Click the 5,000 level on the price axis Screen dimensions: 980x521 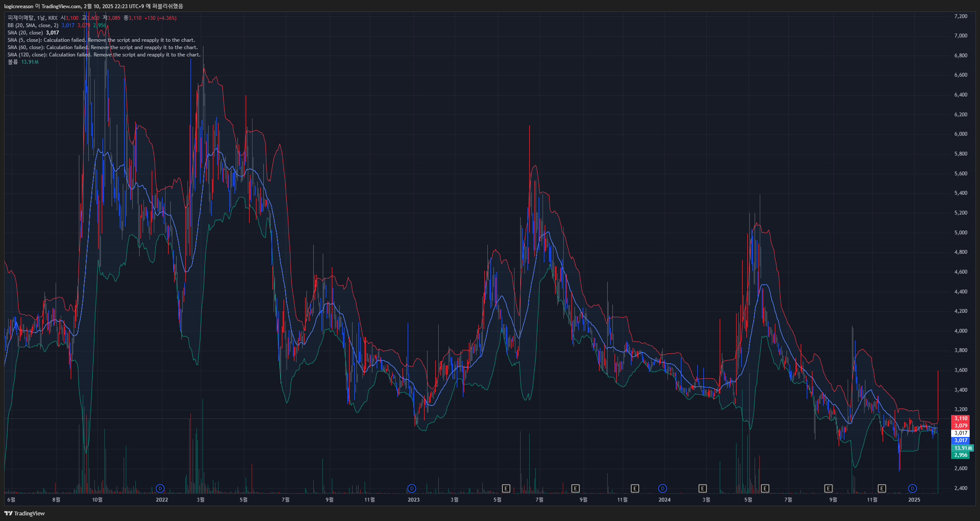click(x=961, y=233)
